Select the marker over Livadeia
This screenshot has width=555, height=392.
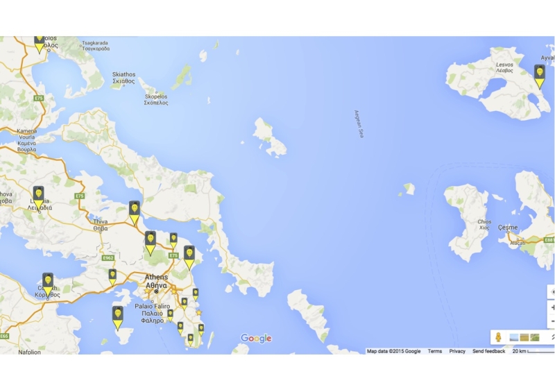[39, 198]
